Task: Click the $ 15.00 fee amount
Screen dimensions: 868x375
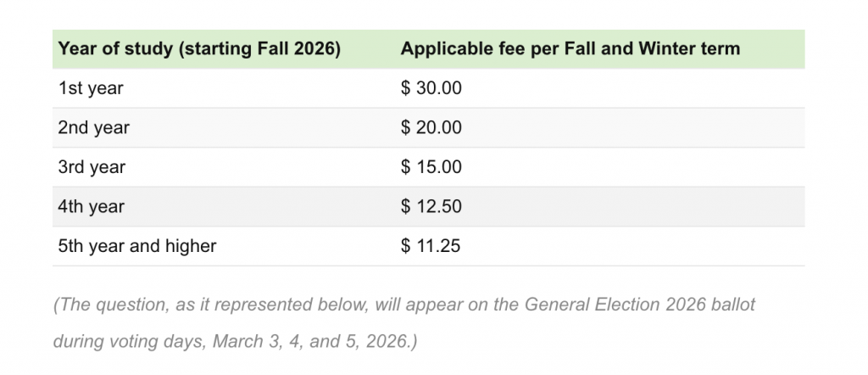Action: click(431, 167)
